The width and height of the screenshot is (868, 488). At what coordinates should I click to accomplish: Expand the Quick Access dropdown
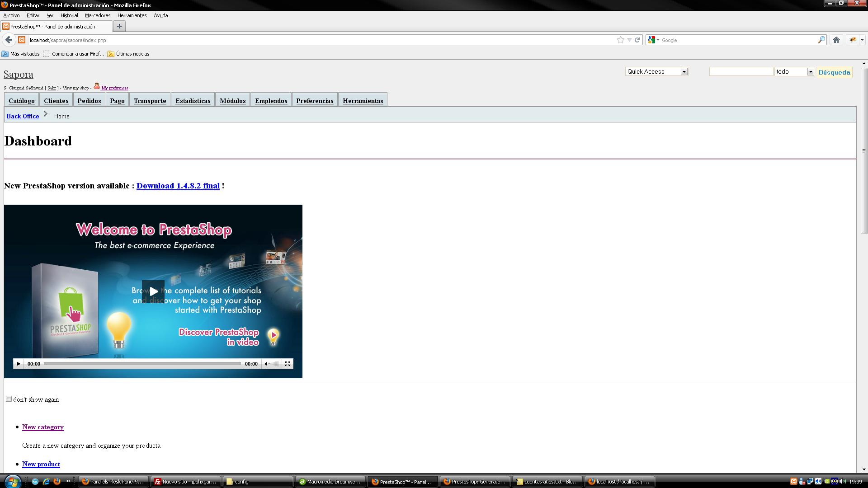click(x=684, y=71)
